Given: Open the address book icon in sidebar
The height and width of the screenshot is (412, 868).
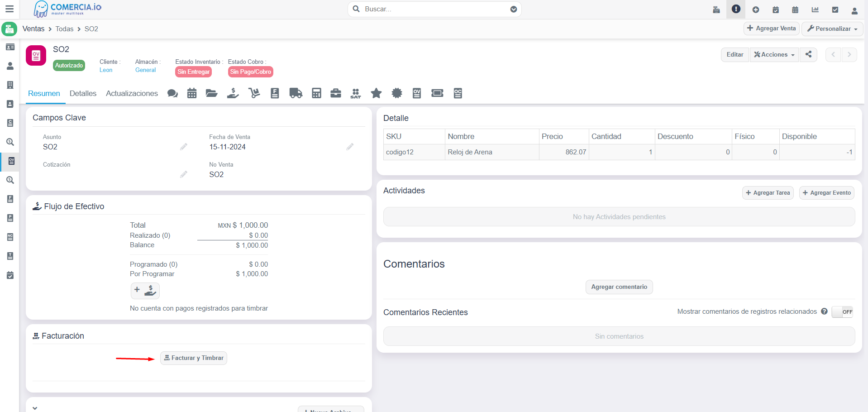Looking at the screenshot, I should point(10,104).
